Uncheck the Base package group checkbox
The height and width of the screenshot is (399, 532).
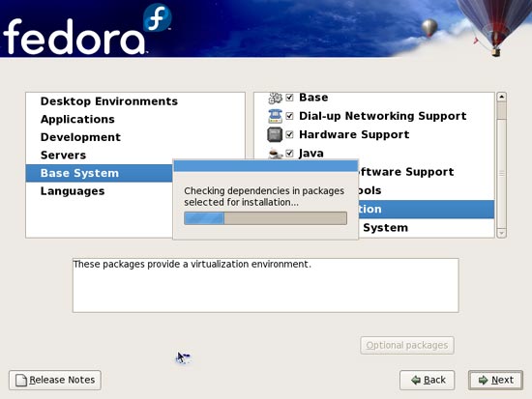pyautogui.click(x=289, y=98)
